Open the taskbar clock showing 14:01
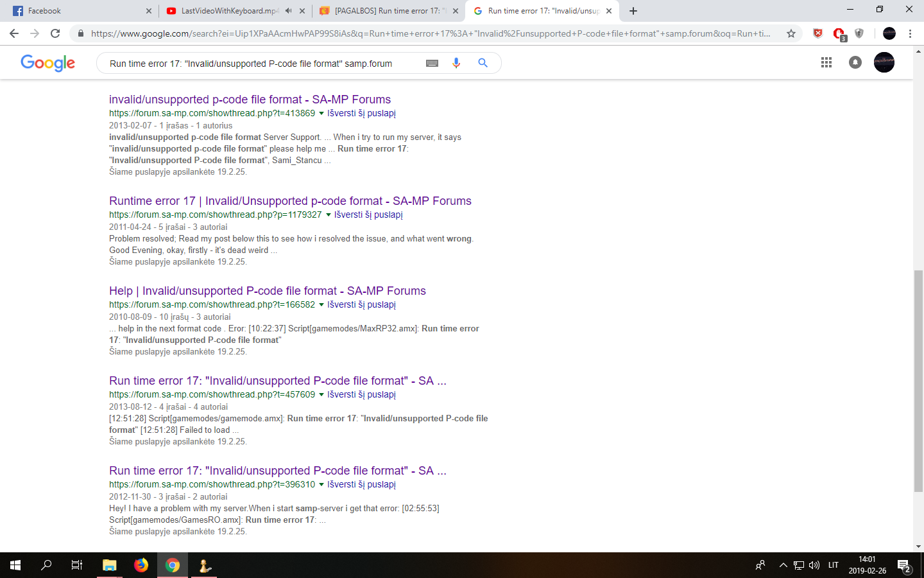 coord(868,565)
